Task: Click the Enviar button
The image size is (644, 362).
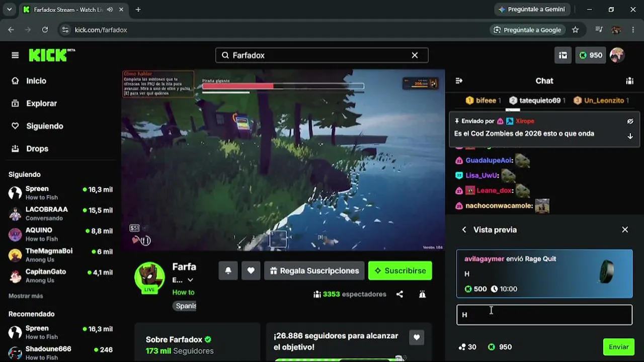Action: point(619,347)
